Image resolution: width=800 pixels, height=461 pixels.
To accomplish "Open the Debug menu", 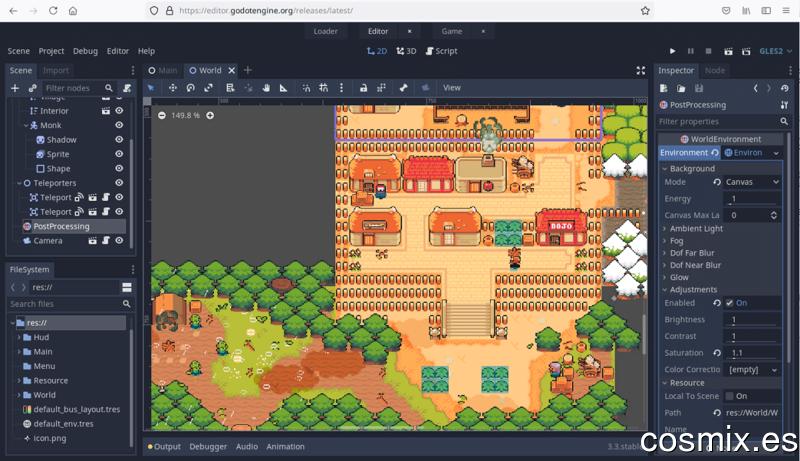I will click(85, 51).
